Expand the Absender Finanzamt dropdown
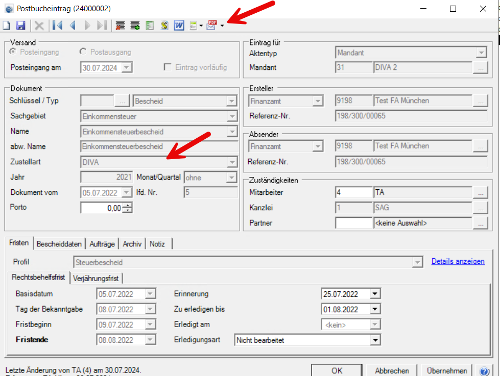500x376 pixels. click(318, 146)
